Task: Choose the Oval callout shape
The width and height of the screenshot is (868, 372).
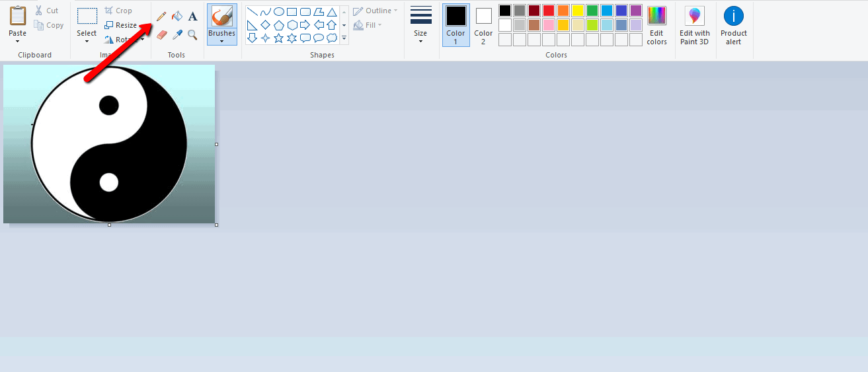Action: point(319,38)
